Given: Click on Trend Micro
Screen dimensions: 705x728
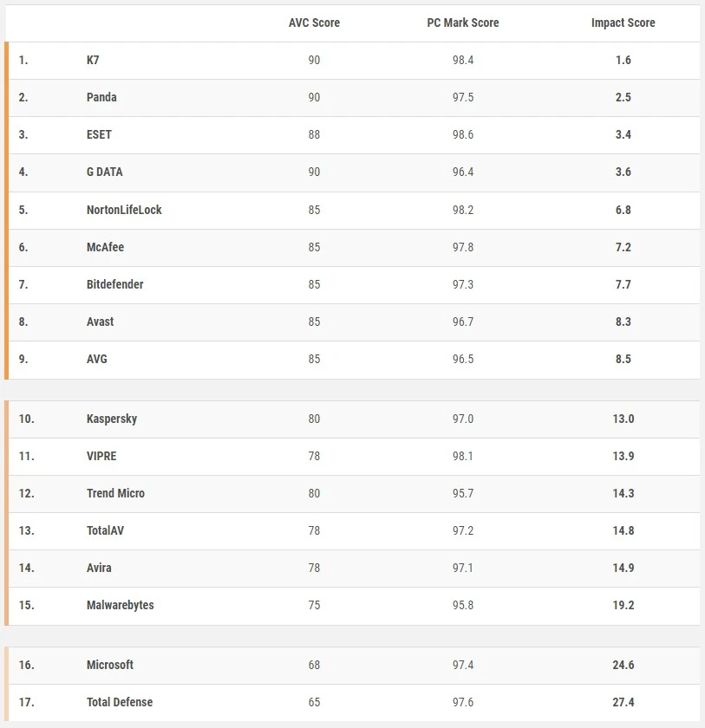Looking at the screenshot, I should coord(115,493).
